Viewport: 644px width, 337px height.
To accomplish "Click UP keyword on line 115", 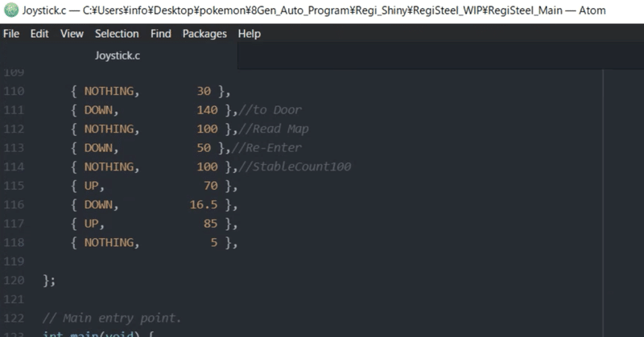I will pyautogui.click(x=92, y=186).
